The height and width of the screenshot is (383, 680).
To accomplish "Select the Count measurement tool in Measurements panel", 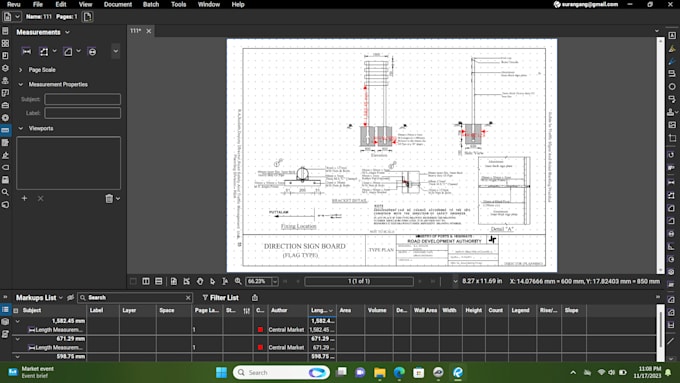I will coord(92,52).
